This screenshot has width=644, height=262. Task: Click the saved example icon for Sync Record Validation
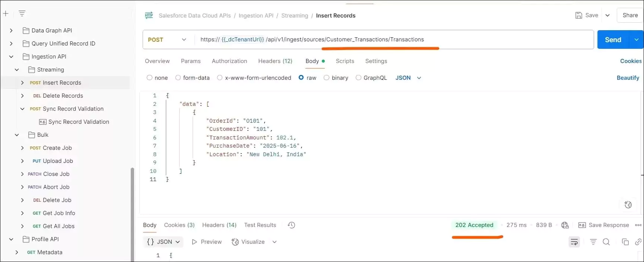(43, 122)
